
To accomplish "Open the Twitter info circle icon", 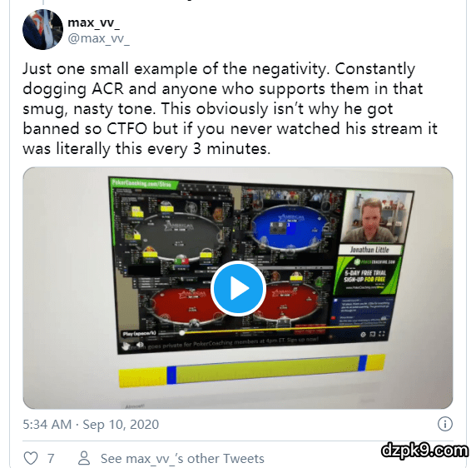I will click(444, 424).
